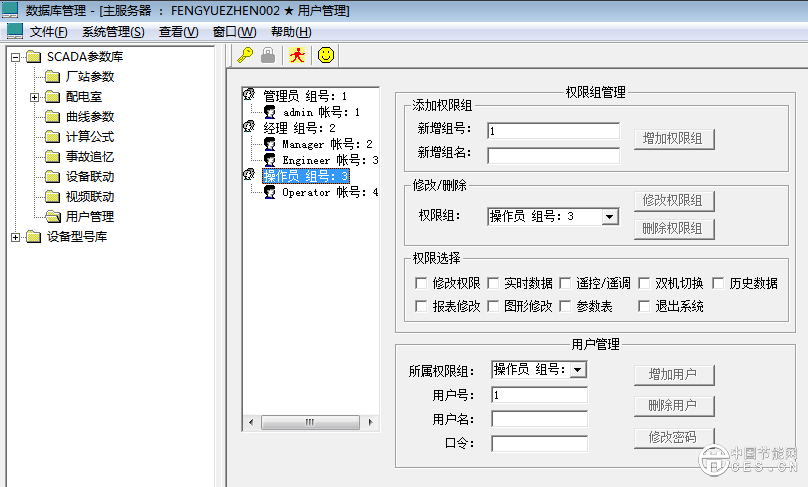Enable the 修改权限 checkbox

421,283
